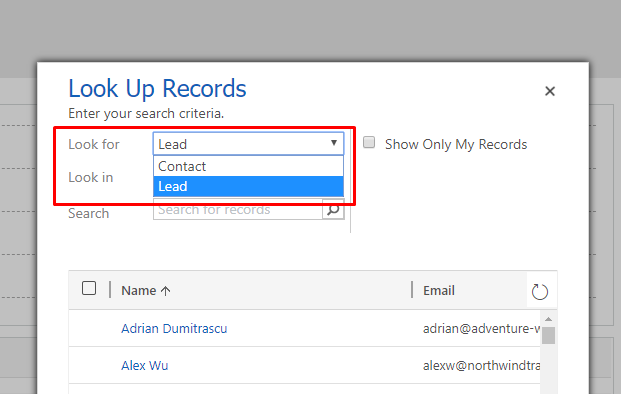Close the Look Up Records dialog

(x=550, y=91)
